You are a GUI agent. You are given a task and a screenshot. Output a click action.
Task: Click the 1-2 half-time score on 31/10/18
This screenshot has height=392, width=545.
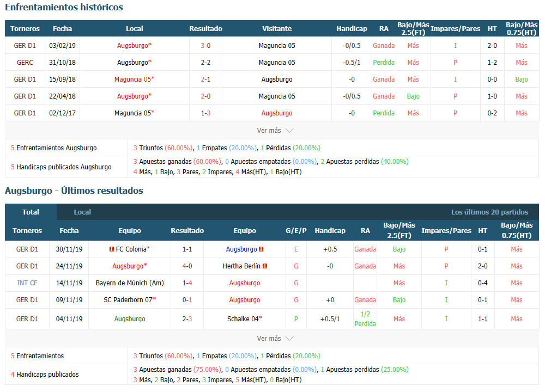(x=492, y=63)
